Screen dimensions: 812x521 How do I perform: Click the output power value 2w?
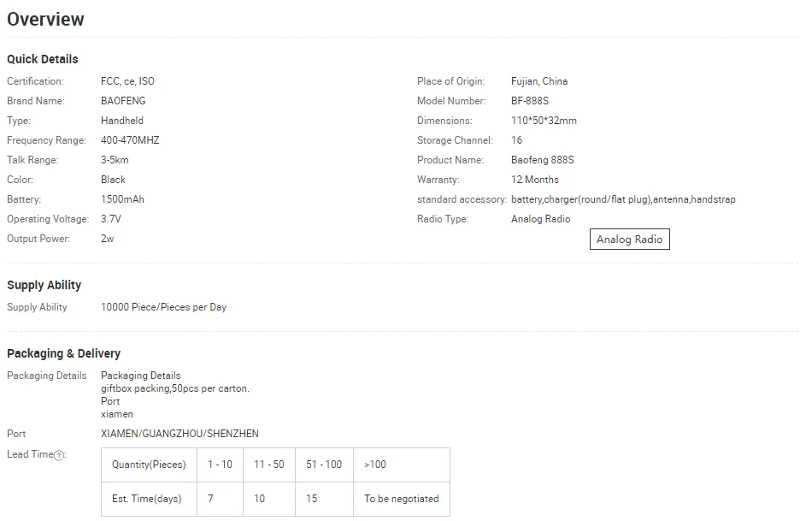[x=107, y=239]
